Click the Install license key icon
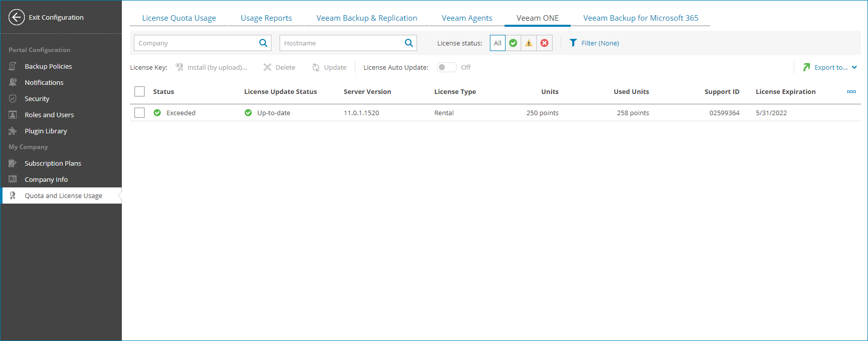This screenshot has width=868, height=341. tap(179, 67)
